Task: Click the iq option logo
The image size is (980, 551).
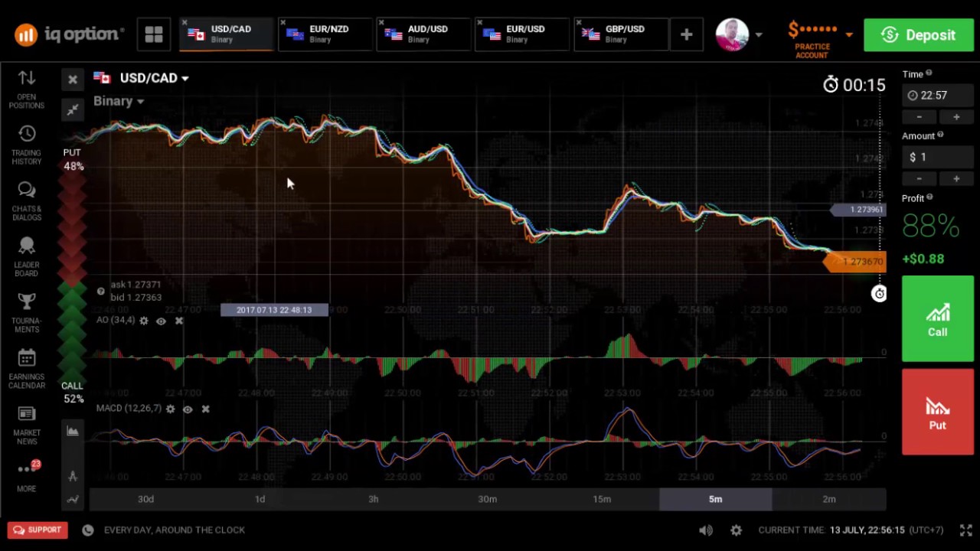Action: click(69, 34)
